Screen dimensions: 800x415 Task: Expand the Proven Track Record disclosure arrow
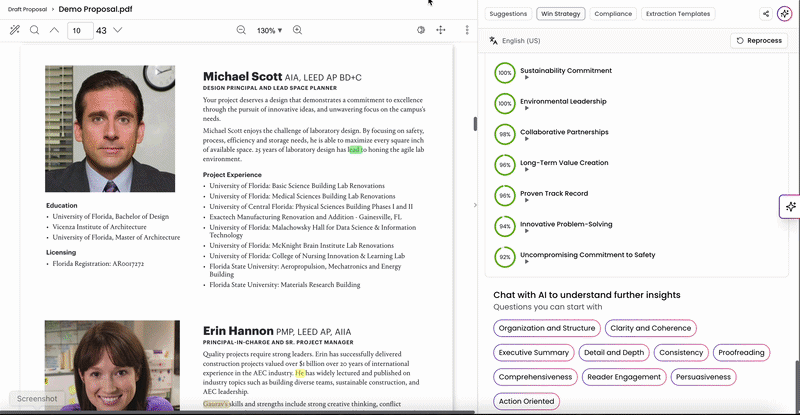(527, 200)
